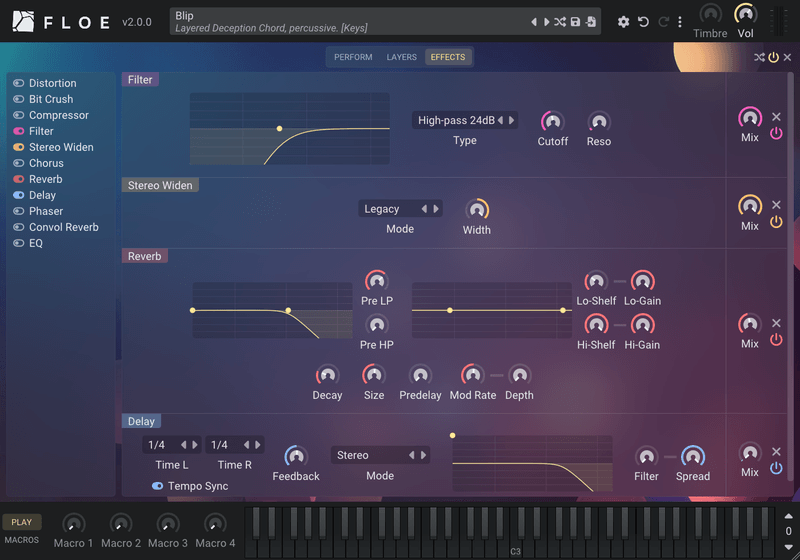800x560 pixels.
Task: Open the LAYERS tab
Action: [x=402, y=57]
